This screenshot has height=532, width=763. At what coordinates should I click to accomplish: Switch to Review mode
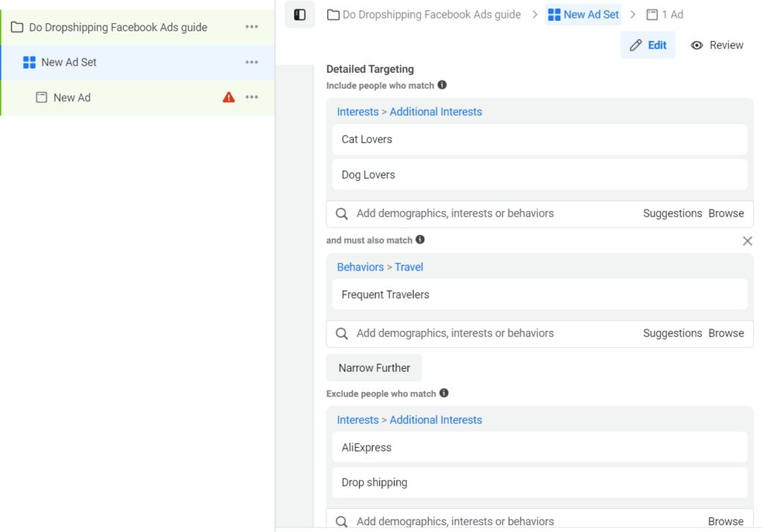tap(717, 45)
